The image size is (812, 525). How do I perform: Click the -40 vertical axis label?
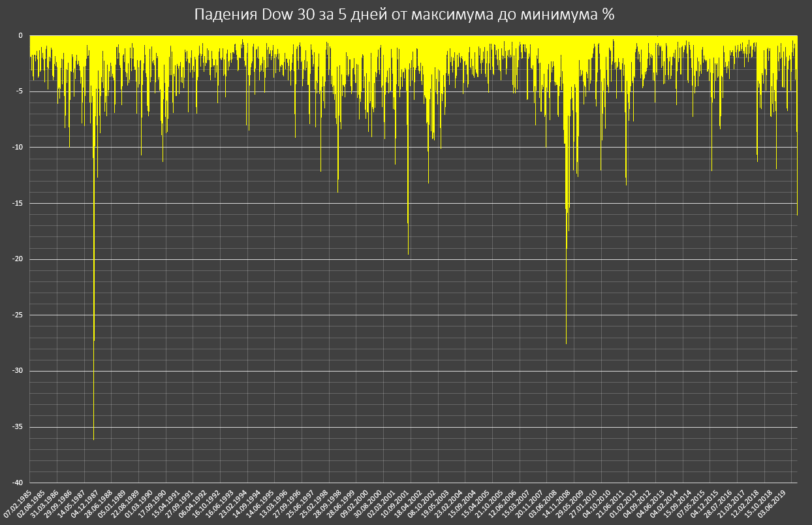pyautogui.click(x=17, y=483)
